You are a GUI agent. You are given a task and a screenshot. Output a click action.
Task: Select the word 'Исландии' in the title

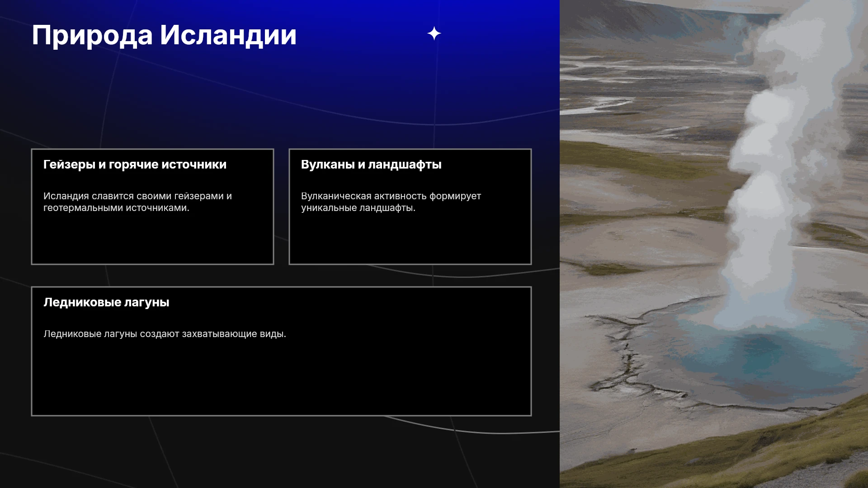228,35
